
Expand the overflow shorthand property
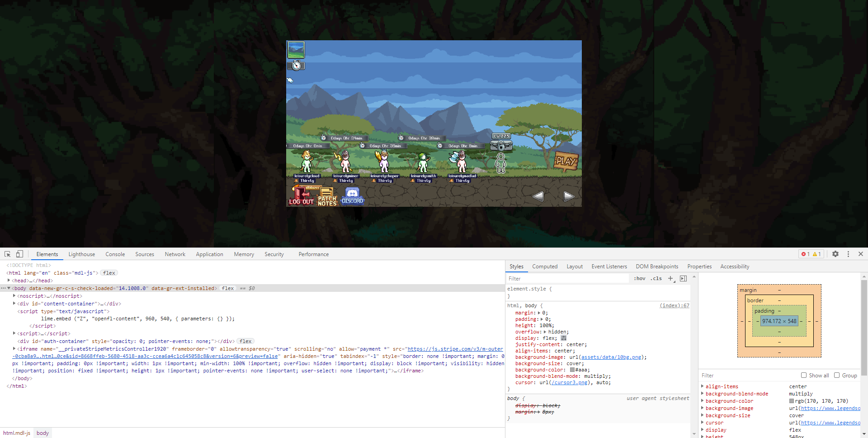(x=545, y=332)
